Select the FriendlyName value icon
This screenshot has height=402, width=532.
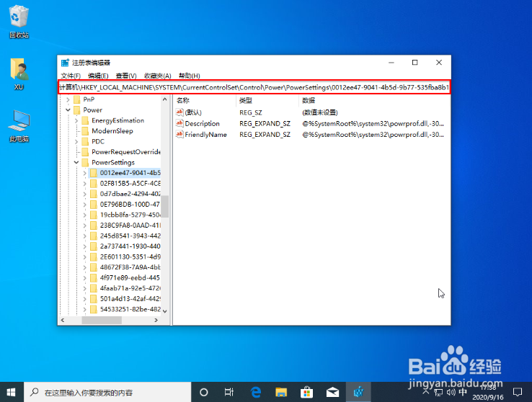[179, 135]
